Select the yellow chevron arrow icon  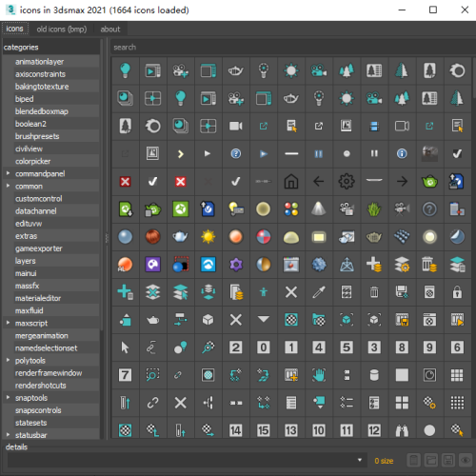[180, 154]
